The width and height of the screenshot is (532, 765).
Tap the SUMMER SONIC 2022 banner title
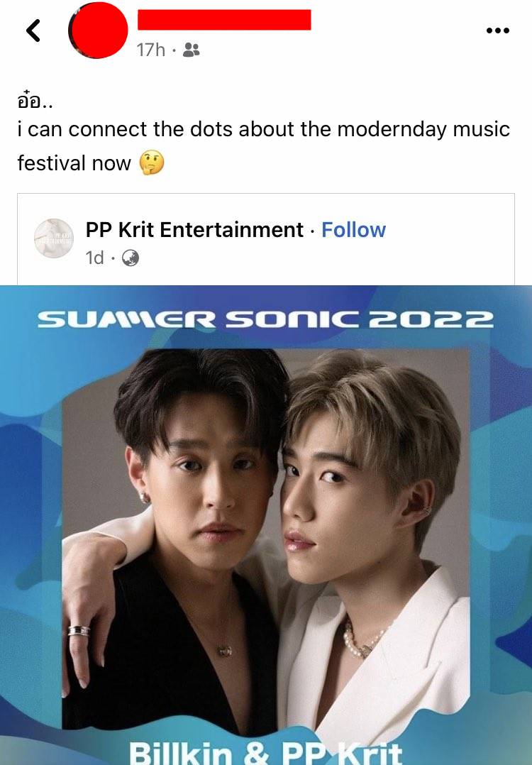coord(266,319)
